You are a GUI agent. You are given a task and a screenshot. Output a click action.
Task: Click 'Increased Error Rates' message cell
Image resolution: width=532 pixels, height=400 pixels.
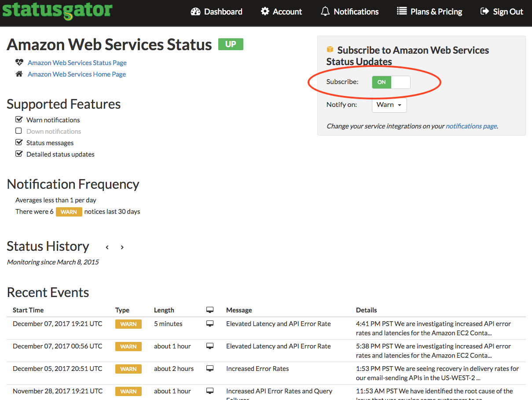point(257,368)
